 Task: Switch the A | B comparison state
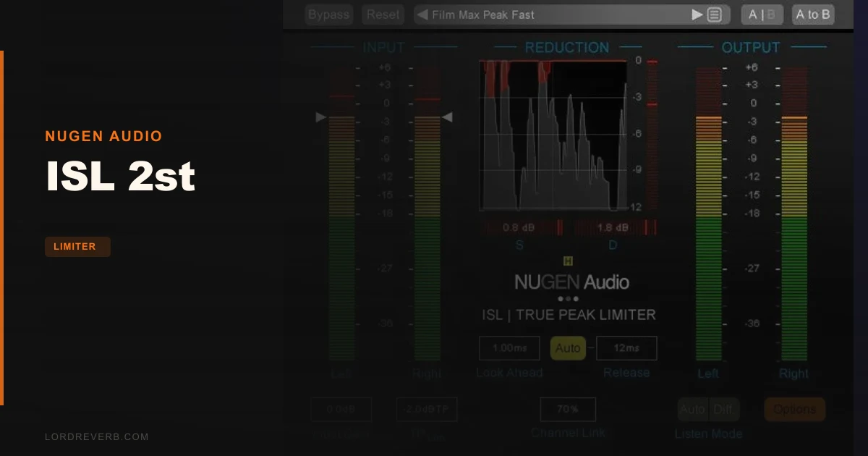pyautogui.click(x=762, y=14)
